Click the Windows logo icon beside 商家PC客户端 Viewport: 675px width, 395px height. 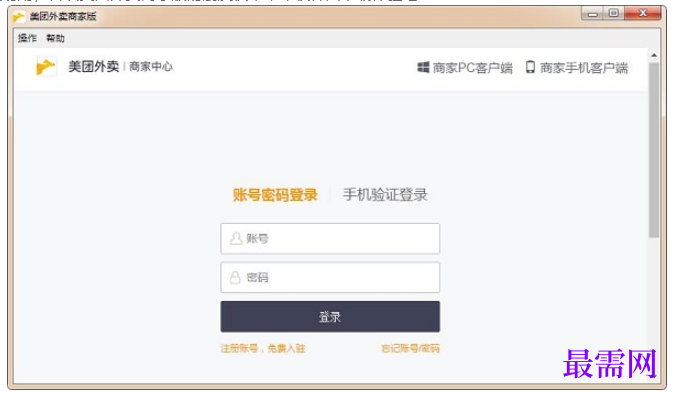(423, 67)
